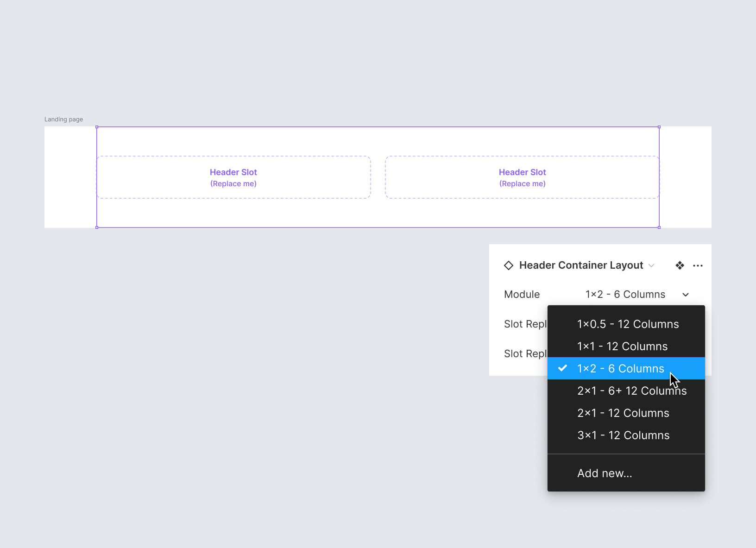Choose the 2×1 - 12 Columns option
The width and height of the screenshot is (756, 548).
tap(623, 413)
